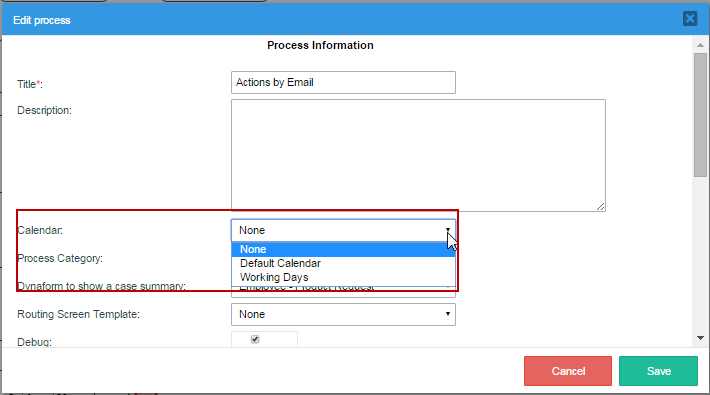The height and width of the screenshot is (395, 710).
Task: Open the partially hidden Dynaform summary dropdown
Action: pyautogui.click(x=343, y=292)
